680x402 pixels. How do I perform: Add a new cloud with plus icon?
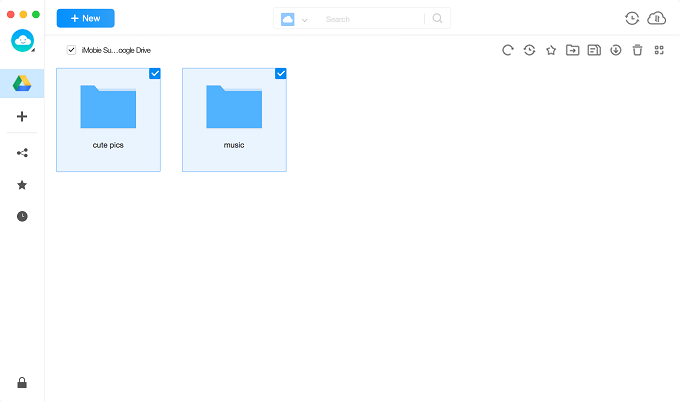tap(22, 116)
